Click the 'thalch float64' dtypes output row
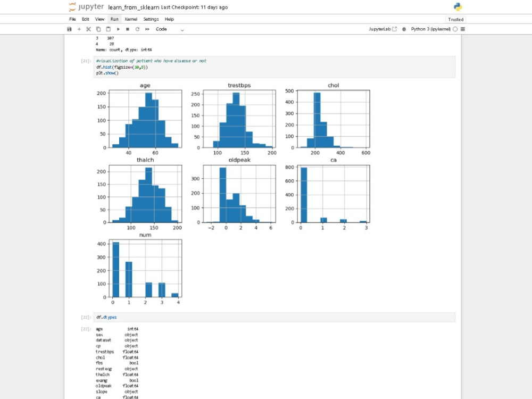This screenshot has width=532, height=399. (x=117, y=375)
